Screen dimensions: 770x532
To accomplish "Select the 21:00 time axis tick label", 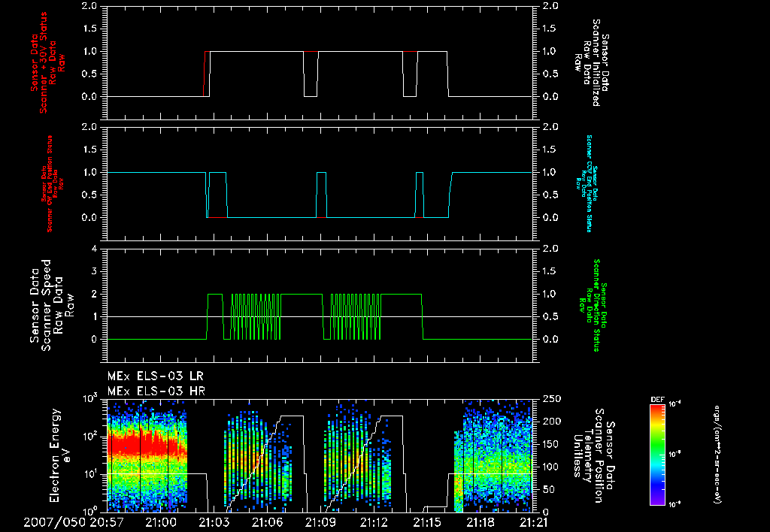I will [x=161, y=521].
